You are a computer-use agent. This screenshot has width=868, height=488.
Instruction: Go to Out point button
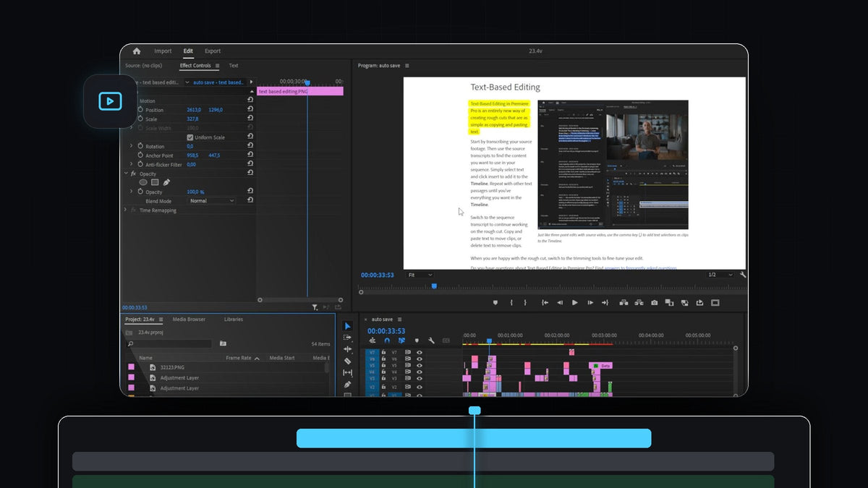(605, 303)
